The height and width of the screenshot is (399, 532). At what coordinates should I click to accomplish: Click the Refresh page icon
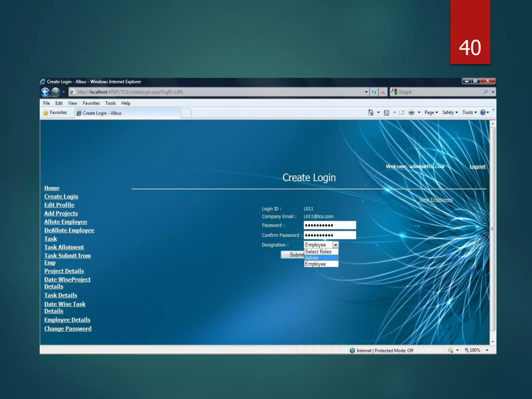pyautogui.click(x=374, y=92)
